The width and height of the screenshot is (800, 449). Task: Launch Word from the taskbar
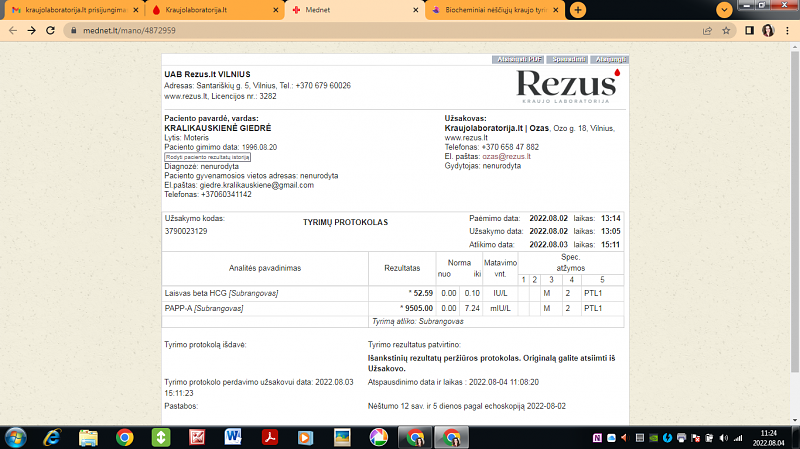(x=234, y=436)
